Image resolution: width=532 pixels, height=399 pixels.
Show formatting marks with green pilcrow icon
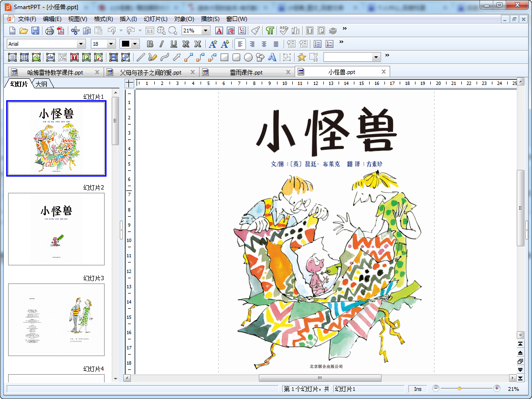270,31
